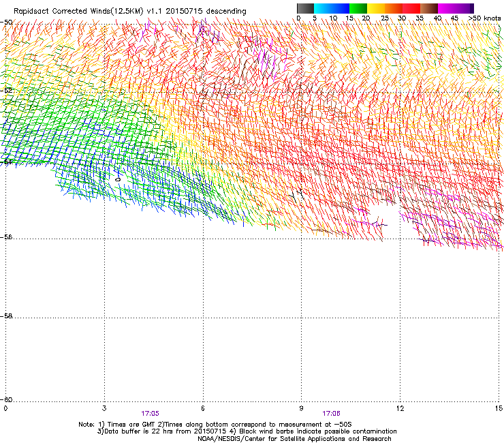Screen dimensions: 504x443
Task: Click the blue 10–15 knots legend swatch
Action: click(x=341, y=8)
